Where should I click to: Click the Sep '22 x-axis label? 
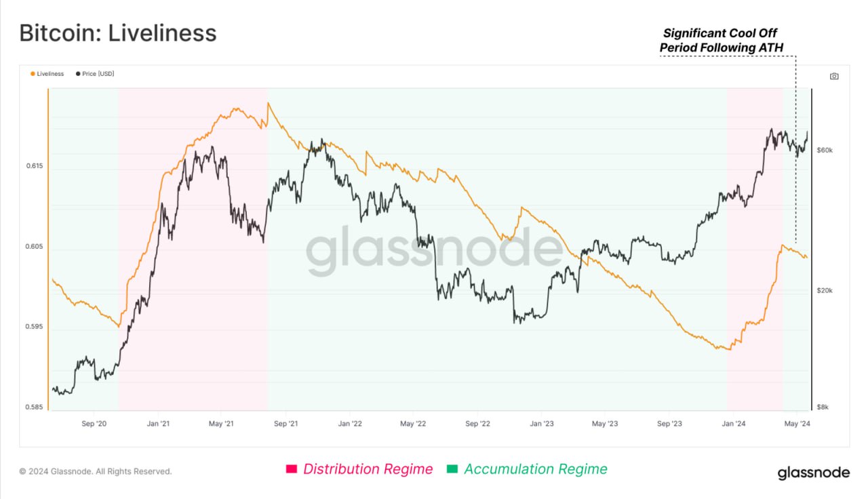[x=477, y=424]
